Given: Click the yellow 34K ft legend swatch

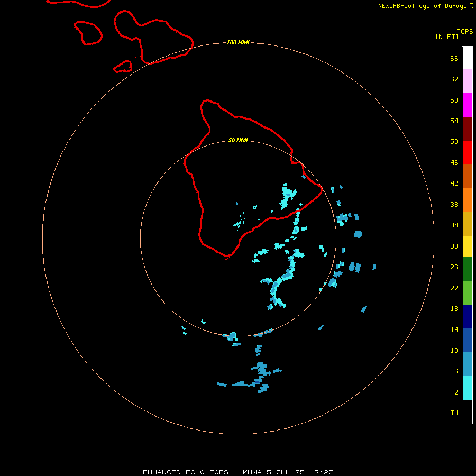Looking at the screenshot, I should coord(467,246).
